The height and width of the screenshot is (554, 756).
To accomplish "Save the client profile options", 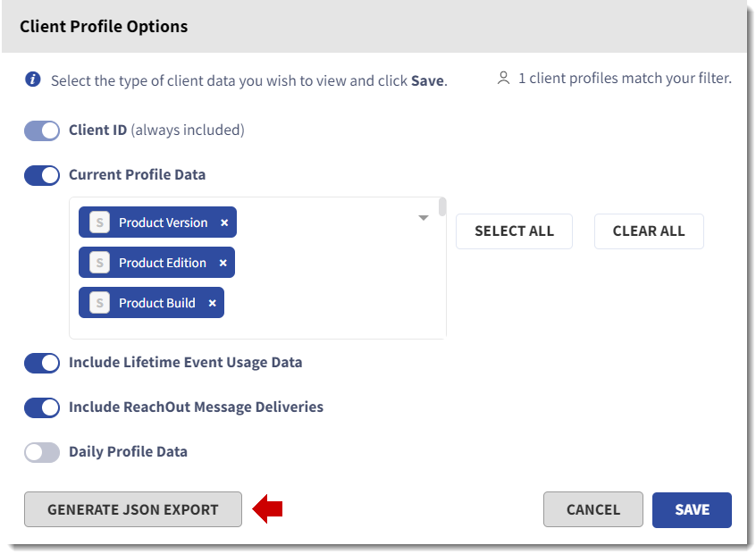I will [x=692, y=509].
